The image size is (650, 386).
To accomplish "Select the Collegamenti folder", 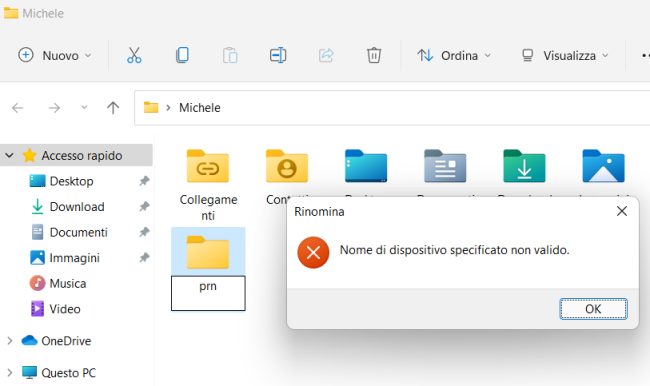I will pyautogui.click(x=208, y=185).
